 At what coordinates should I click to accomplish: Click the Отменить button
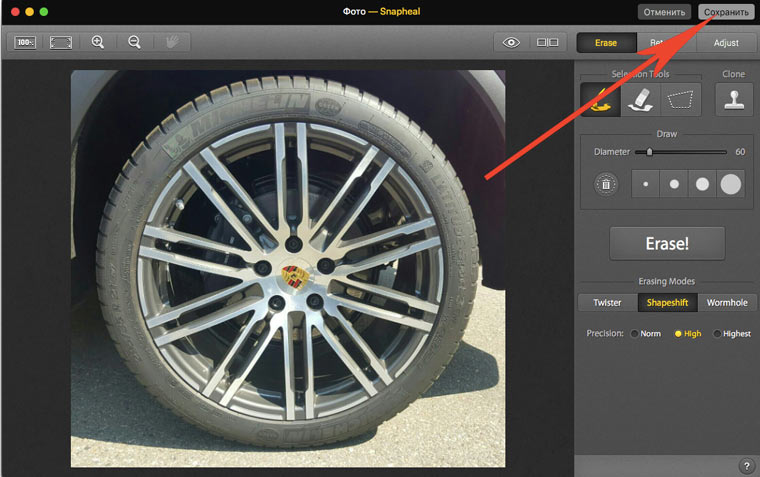click(x=664, y=12)
